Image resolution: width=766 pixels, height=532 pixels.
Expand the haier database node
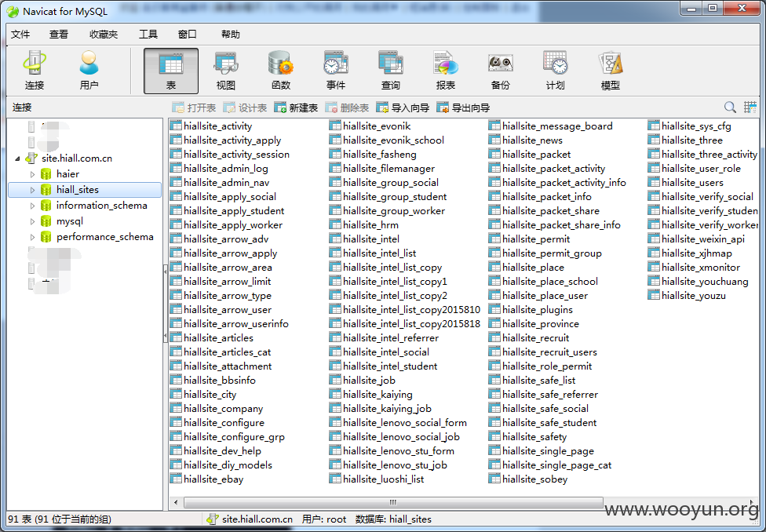click(x=32, y=174)
